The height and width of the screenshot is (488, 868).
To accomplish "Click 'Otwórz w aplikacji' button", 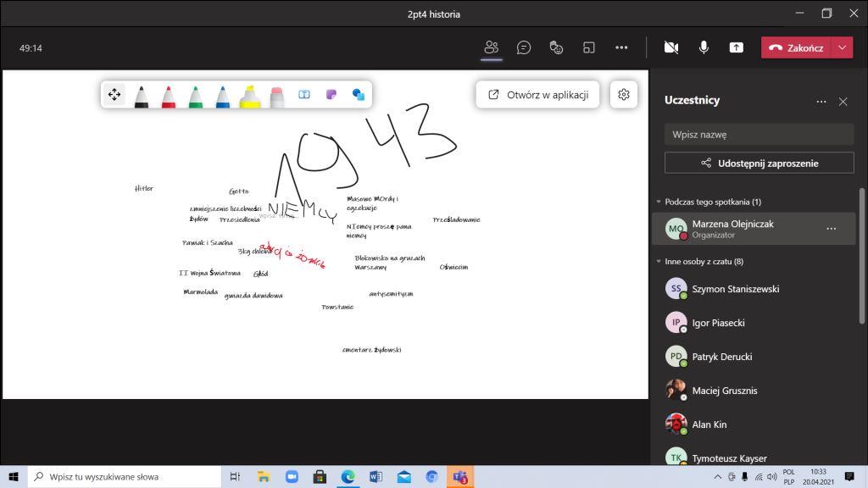I will [538, 95].
